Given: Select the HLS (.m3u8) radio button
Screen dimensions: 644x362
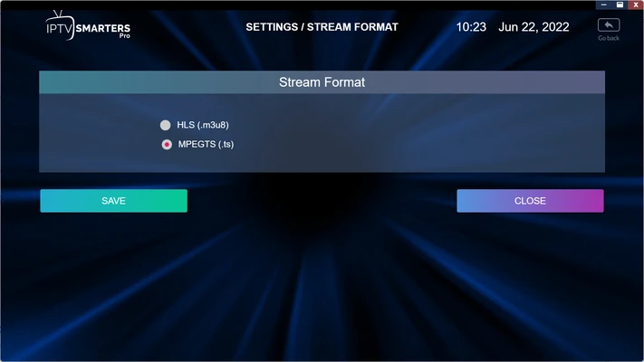Looking at the screenshot, I should 165,125.
